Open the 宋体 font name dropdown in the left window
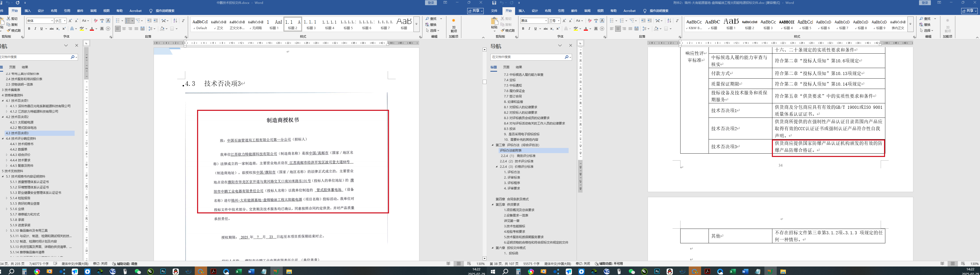980x275 pixels. (52, 21)
